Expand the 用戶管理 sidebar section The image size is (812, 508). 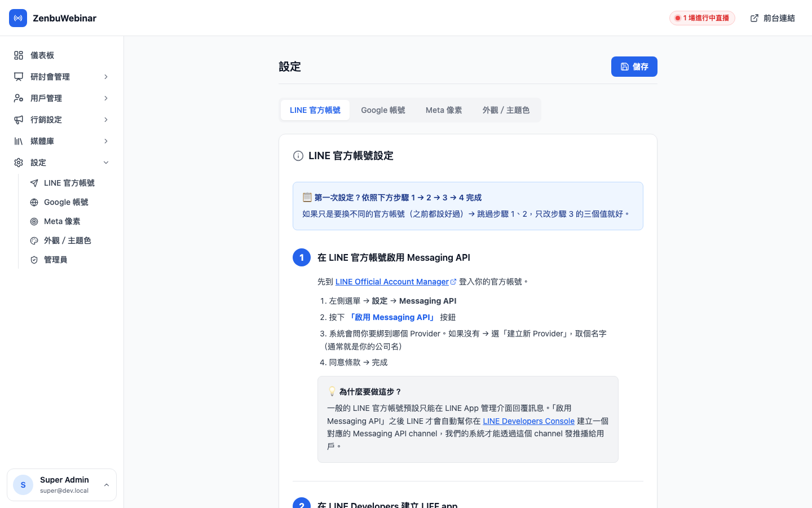106,98
